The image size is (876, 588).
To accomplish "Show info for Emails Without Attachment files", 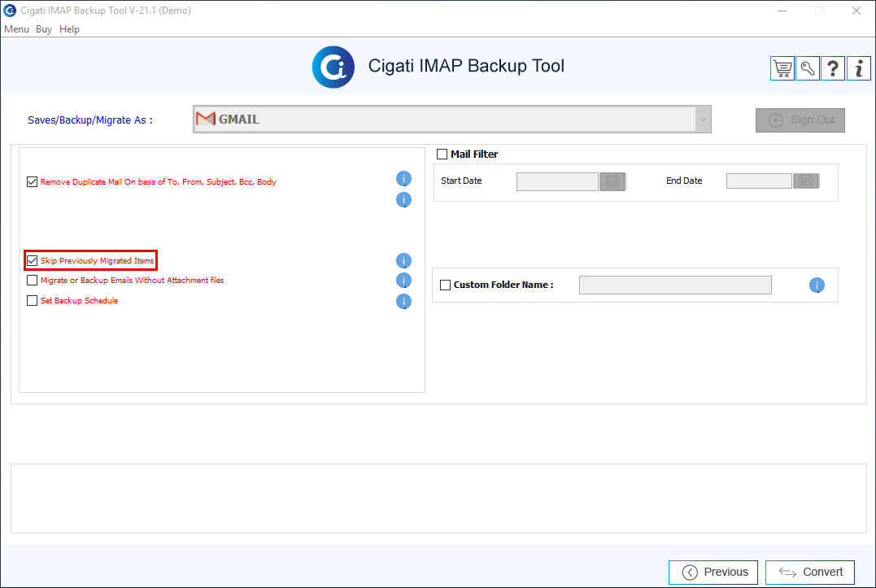I will click(x=403, y=281).
